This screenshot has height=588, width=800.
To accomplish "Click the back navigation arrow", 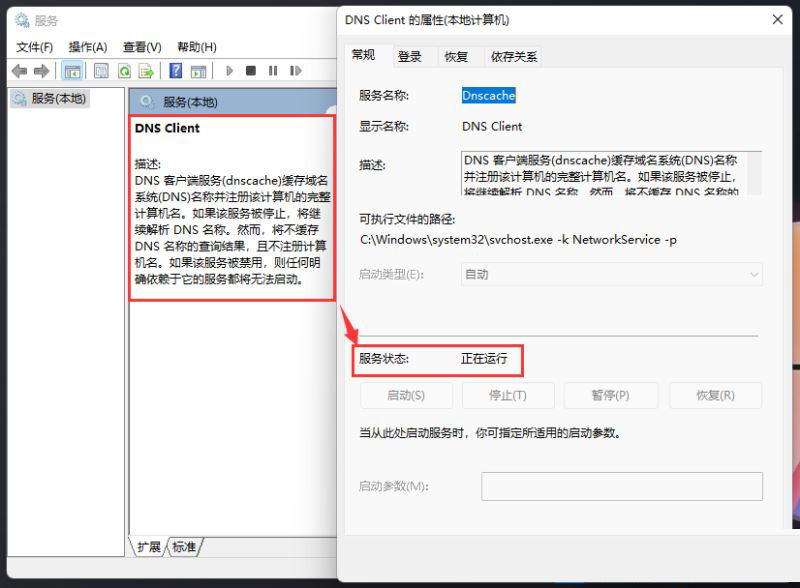I will 20,70.
